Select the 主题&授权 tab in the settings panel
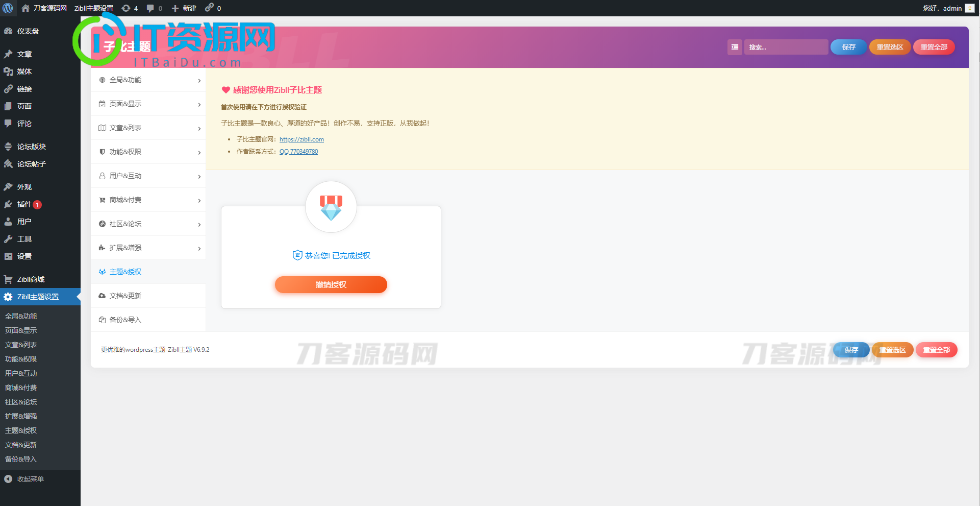Screen dimensions: 980x506 coord(148,272)
